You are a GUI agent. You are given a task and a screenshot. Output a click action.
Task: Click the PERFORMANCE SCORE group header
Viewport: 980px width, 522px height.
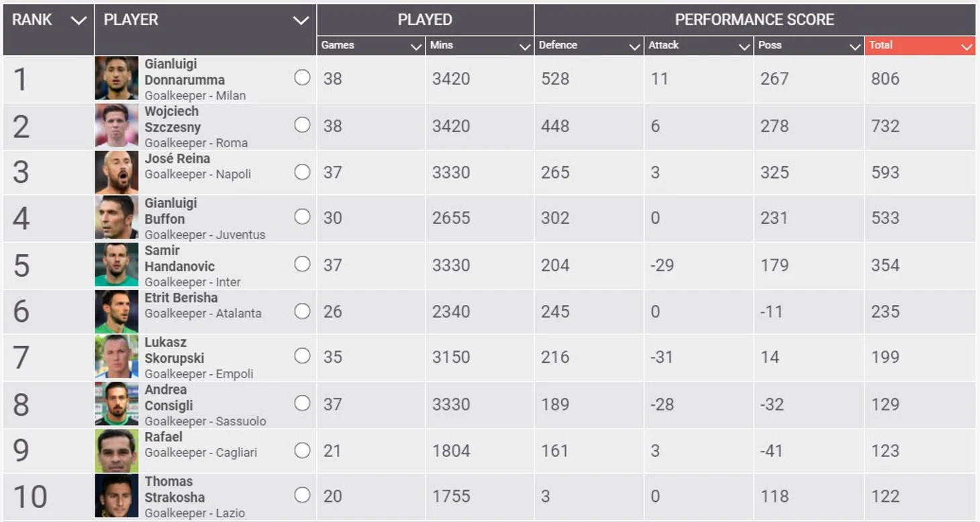(754, 19)
